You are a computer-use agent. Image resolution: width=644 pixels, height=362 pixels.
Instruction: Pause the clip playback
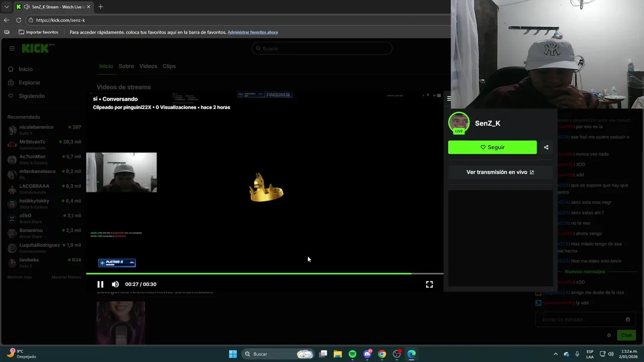click(x=100, y=284)
